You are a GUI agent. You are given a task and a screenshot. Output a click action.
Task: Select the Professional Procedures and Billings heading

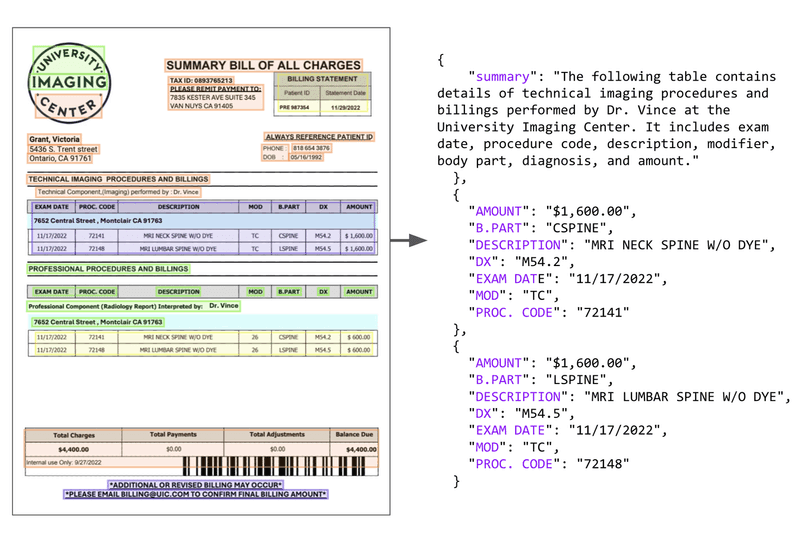coord(108,269)
